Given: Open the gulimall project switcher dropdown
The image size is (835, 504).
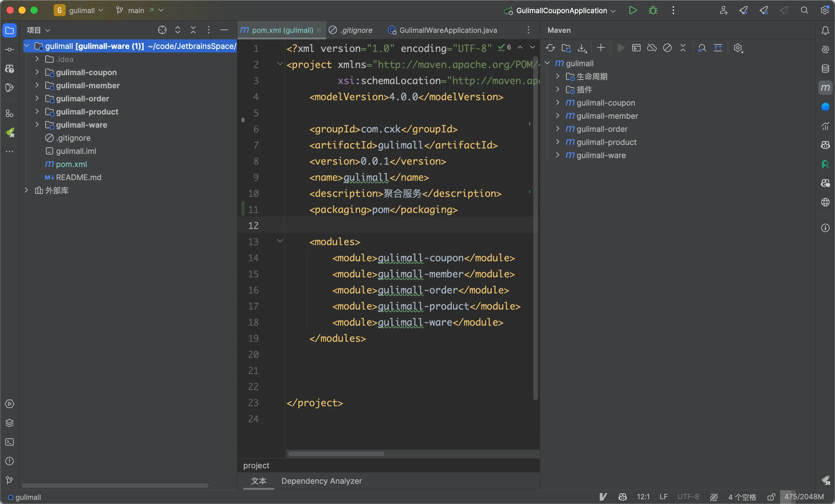Looking at the screenshot, I should [x=79, y=10].
